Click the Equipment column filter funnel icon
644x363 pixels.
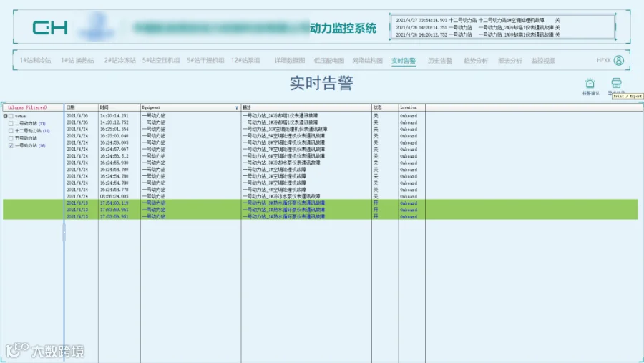(237, 107)
